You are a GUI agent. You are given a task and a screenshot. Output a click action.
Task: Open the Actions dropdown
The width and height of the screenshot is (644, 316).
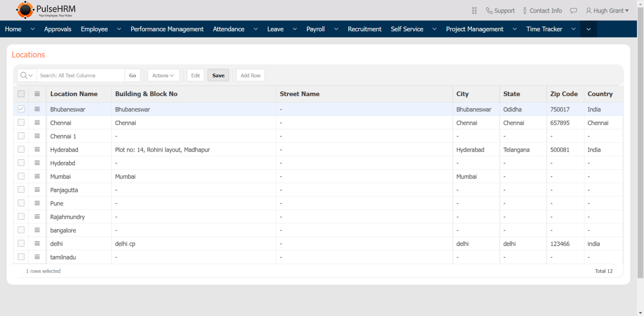click(163, 75)
